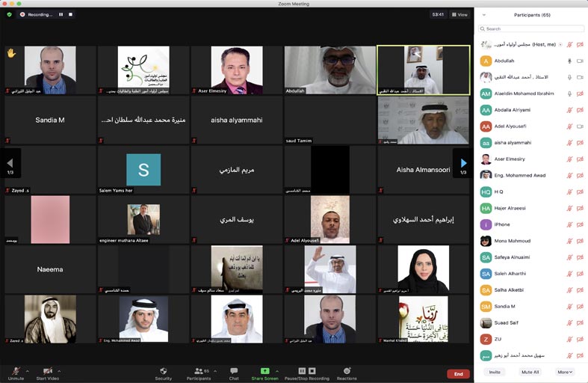Open the Chat panel

[234, 372]
